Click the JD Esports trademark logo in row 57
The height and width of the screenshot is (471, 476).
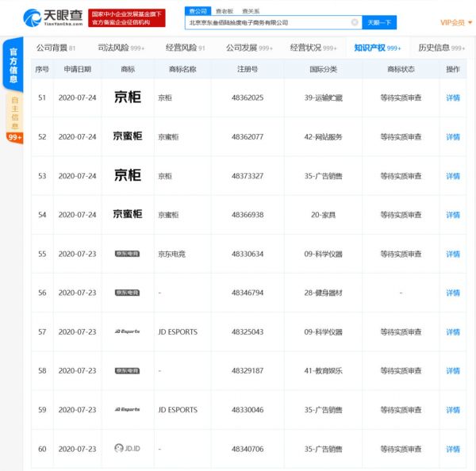click(128, 331)
